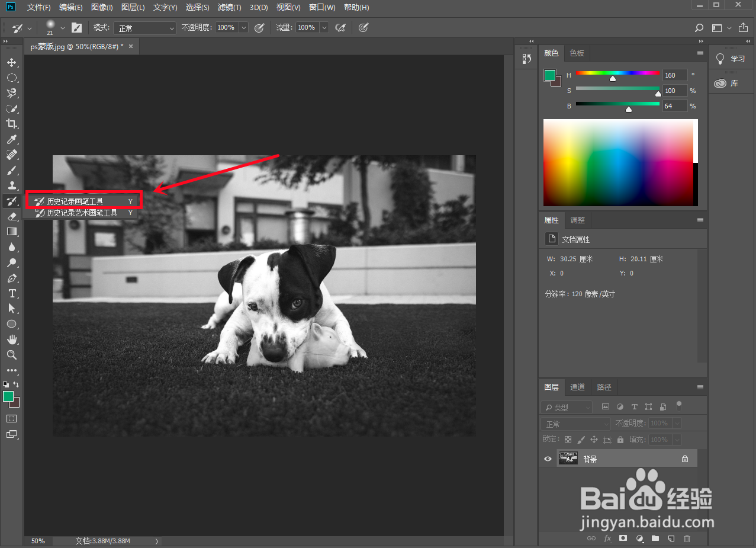The height and width of the screenshot is (548, 756).
Task: Hide the 背景 layer eye icon
Action: point(548,459)
